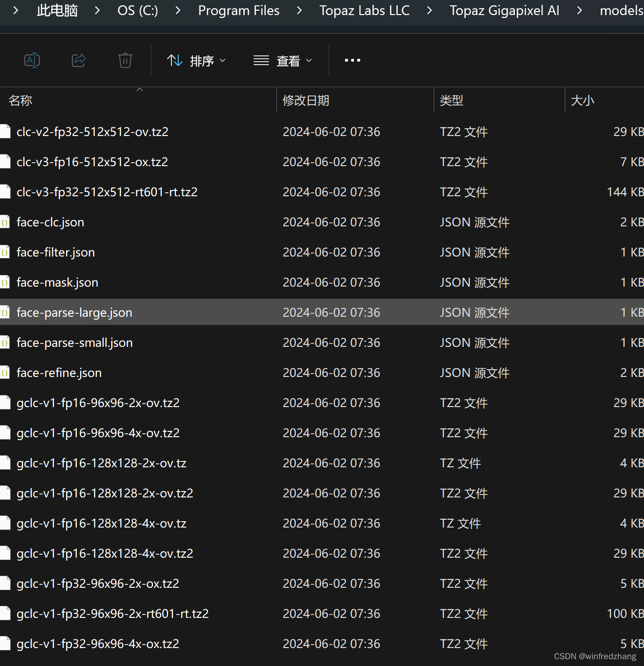The image size is (644, 666).
Task: Select file gclc-v1-fp16-96x96-4x-ov.tz2
Action: [x=322, y=433]
